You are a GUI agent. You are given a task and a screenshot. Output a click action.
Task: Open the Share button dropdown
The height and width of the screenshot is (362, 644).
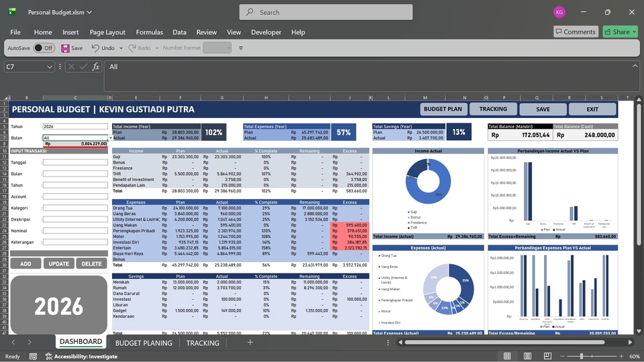(634, 32)
